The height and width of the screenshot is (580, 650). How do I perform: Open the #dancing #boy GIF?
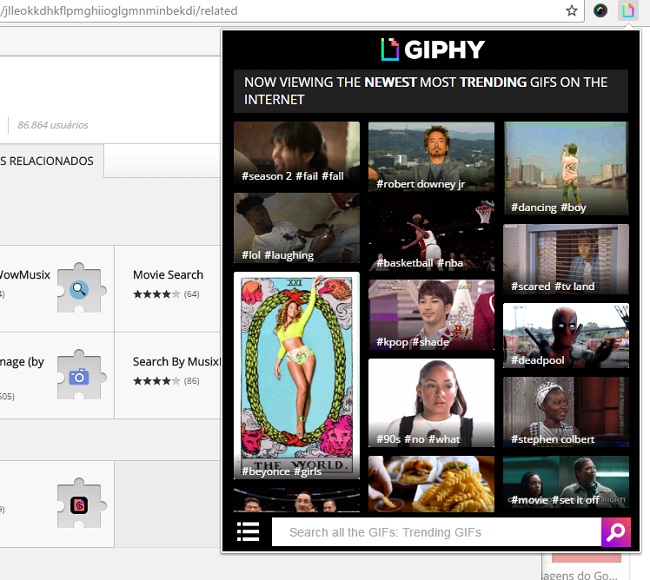566,168
